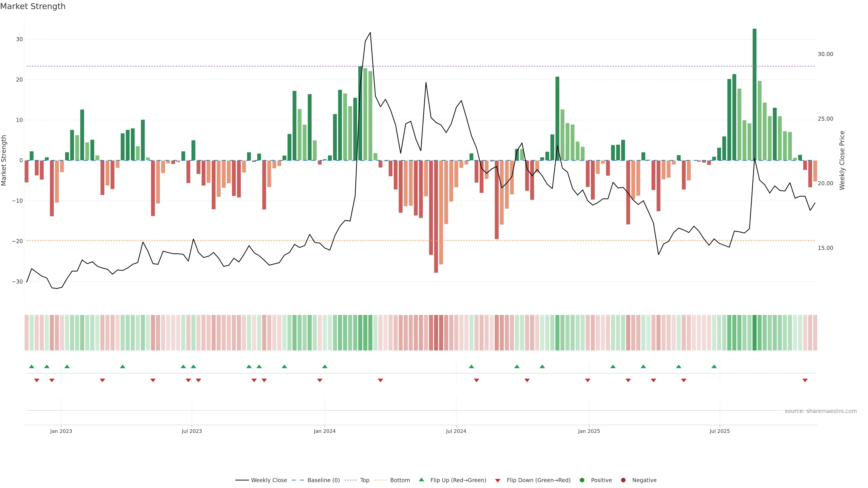Click Flip Up green triangle legend icon
This screenshot has width=868, height=488.
(421, 480)
